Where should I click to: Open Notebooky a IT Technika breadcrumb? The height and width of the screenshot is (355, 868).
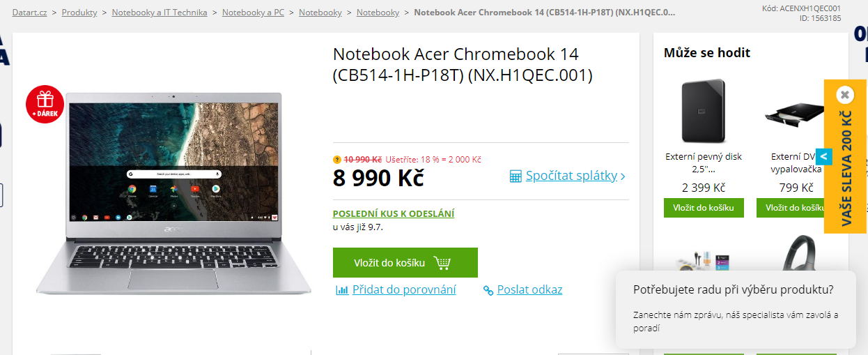pyautogui.click(x=160, y=13)
